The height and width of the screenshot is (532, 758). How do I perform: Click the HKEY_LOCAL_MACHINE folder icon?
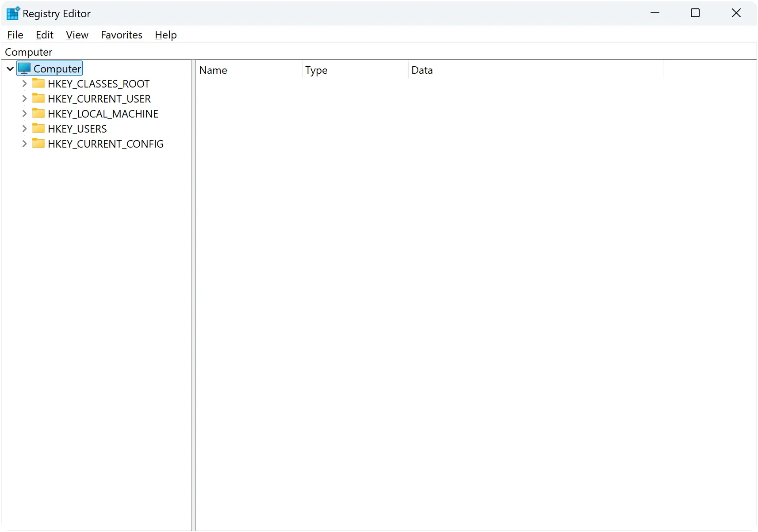38,113
